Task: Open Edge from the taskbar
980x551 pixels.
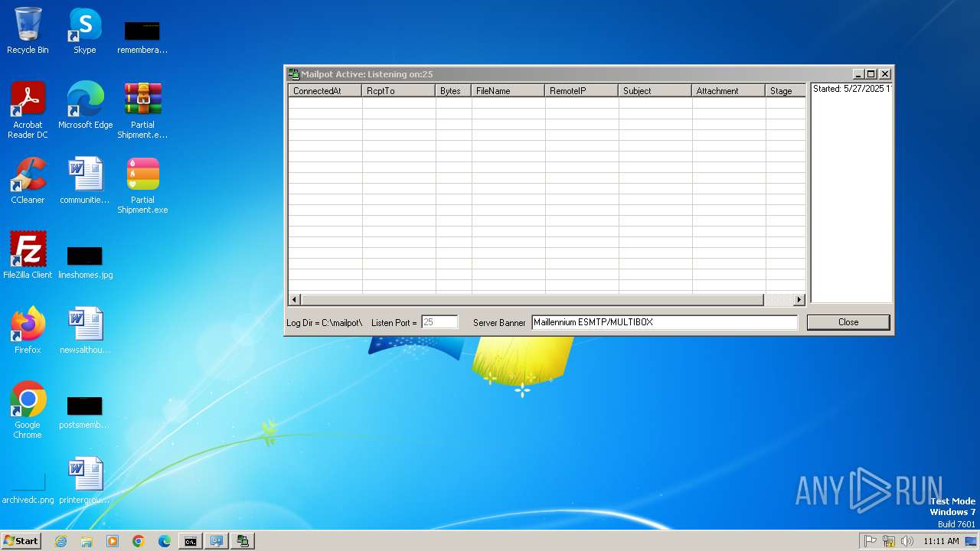Action: (x=165, y=541)
